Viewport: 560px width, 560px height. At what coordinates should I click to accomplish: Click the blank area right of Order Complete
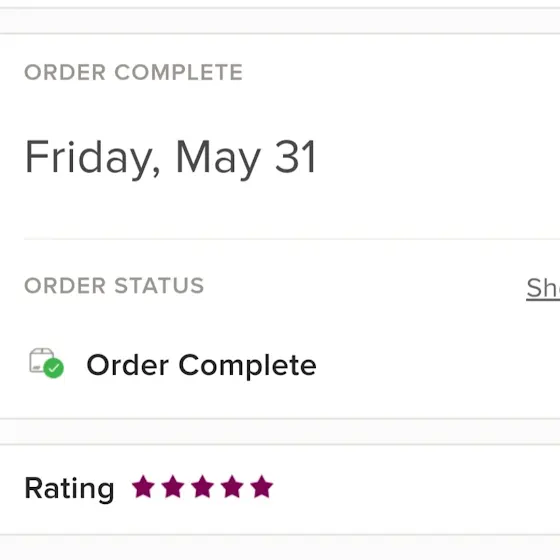pos(438,365)
